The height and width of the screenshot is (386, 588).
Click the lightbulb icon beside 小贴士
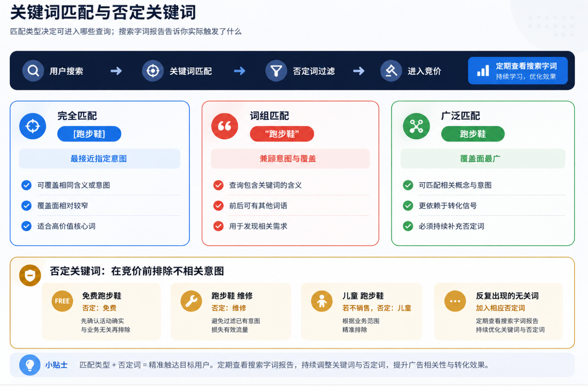(x=30, y=365)
